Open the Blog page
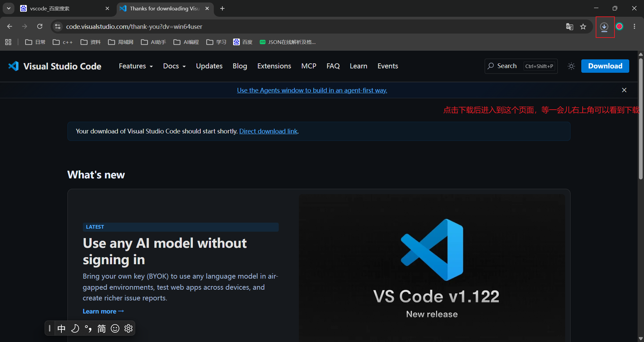 pos(240,66)
